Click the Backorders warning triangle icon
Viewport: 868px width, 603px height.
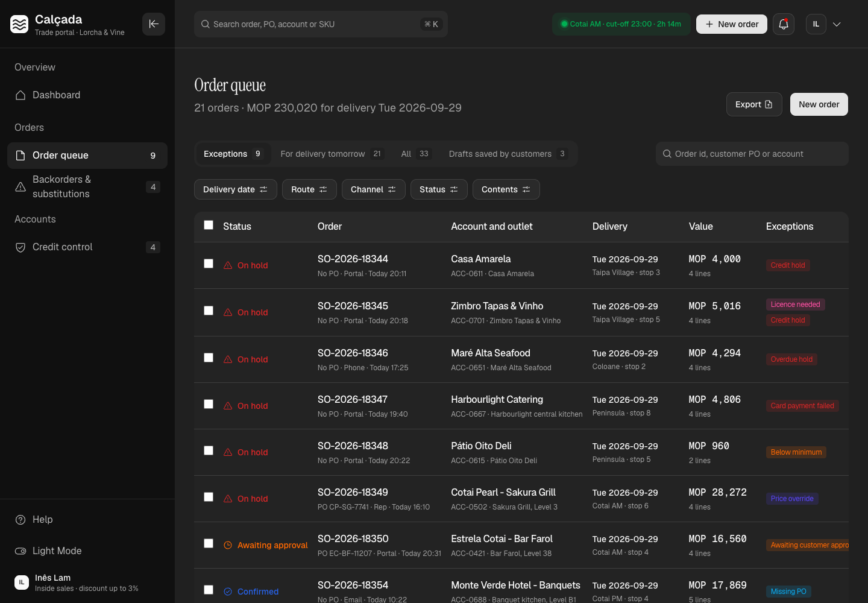coord(20,187)
